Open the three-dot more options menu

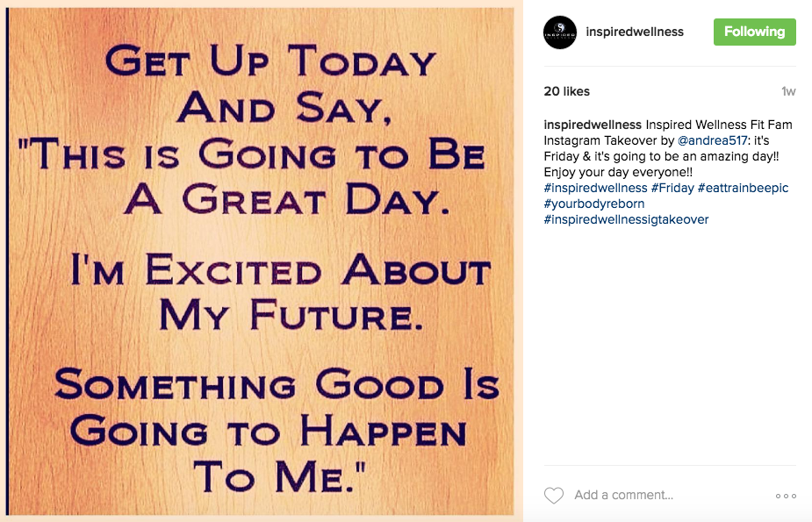point(786,496)
